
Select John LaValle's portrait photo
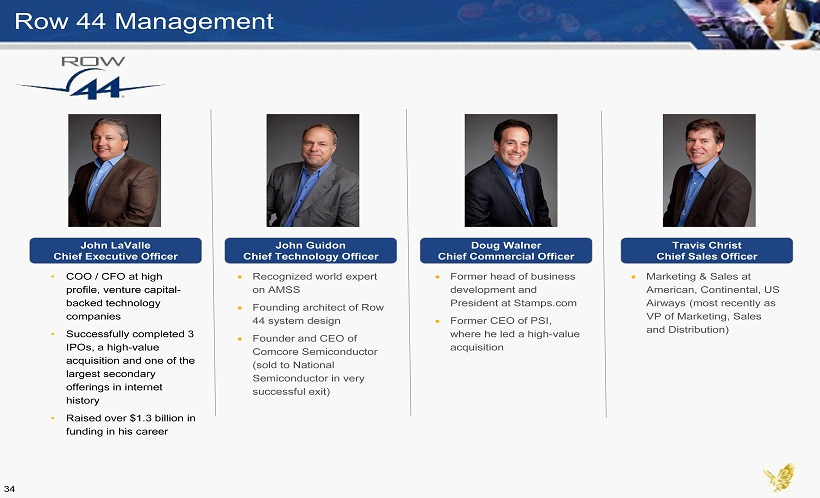[x=114, y=171]
